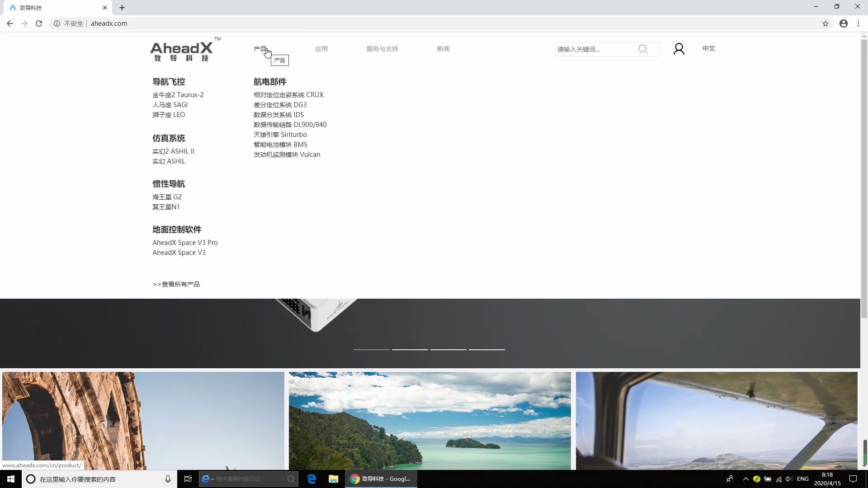Switch to the Chrome 致导科技 taskbar window

381,479
